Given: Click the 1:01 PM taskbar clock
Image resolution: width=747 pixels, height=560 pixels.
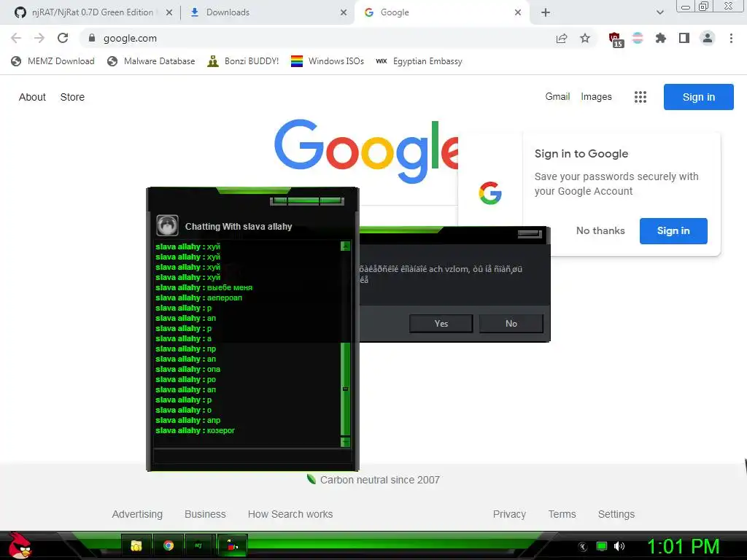Looking at the screenshot, I should [683, 547].
